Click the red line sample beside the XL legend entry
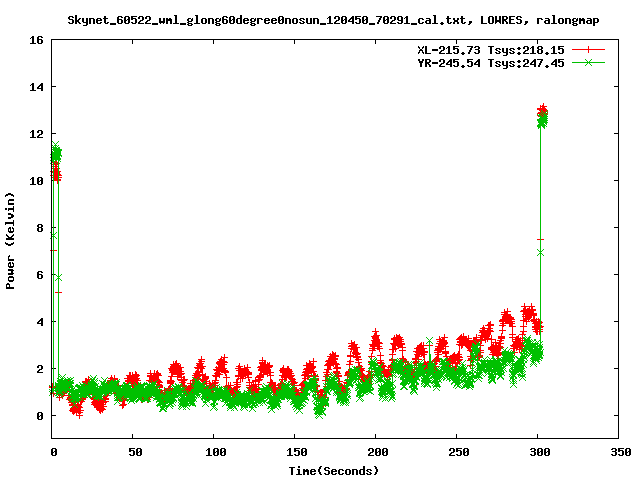 tap(588, 50)
